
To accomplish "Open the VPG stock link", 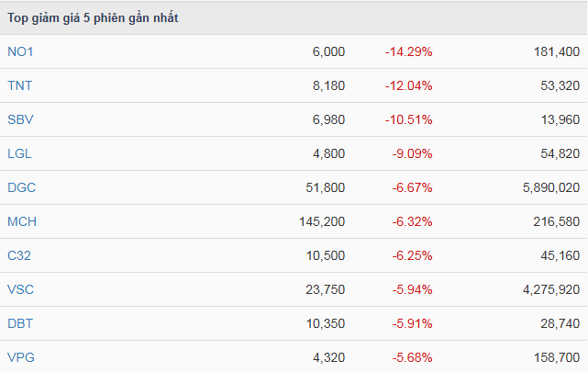I will 21,357.
